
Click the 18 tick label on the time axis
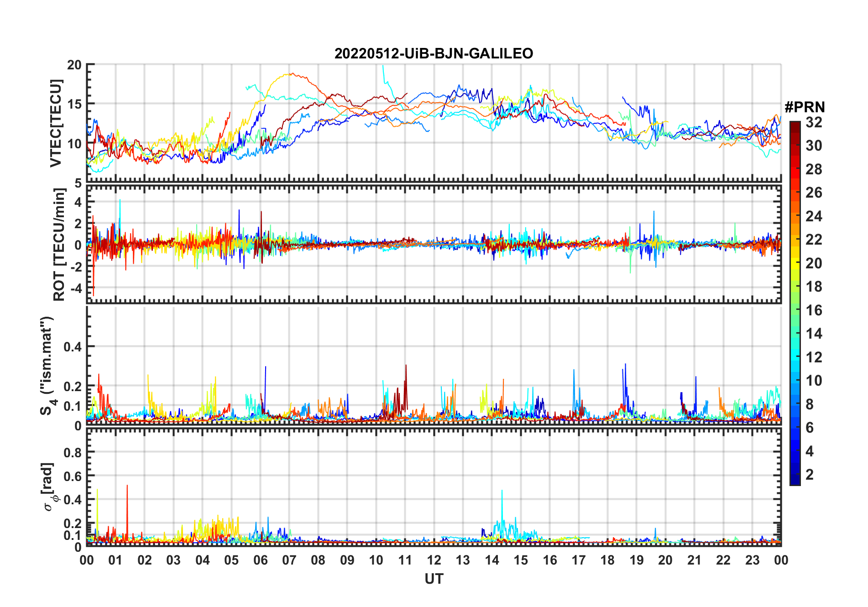(607, 560)
